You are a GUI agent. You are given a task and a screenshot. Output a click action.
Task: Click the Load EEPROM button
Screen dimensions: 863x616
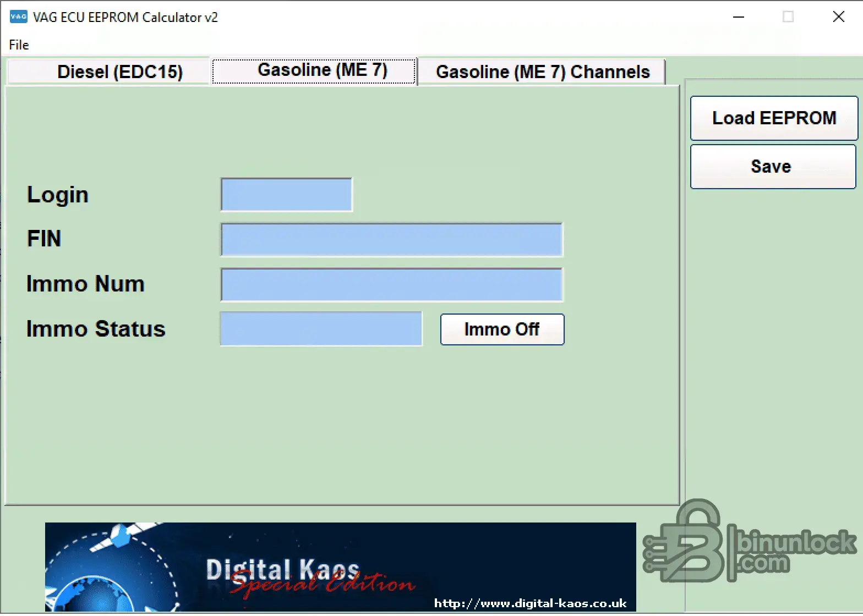[774, 118]
